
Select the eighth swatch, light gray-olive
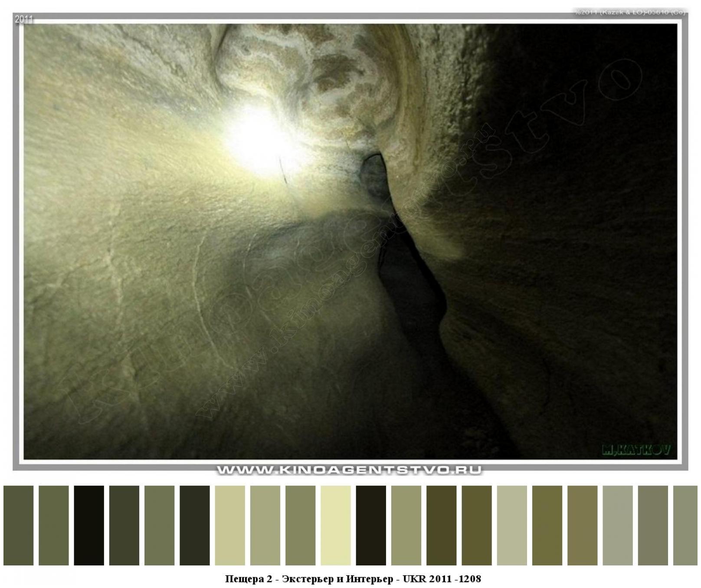(265, 525)
